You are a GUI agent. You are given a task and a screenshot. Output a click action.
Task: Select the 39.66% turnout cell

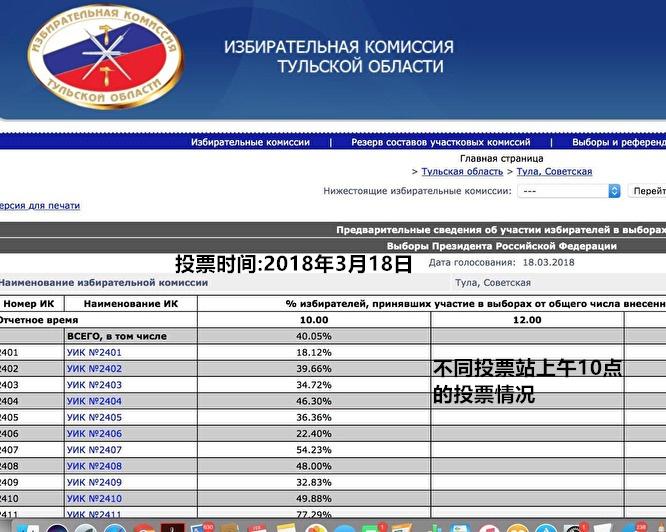click(x=314, y=369)
